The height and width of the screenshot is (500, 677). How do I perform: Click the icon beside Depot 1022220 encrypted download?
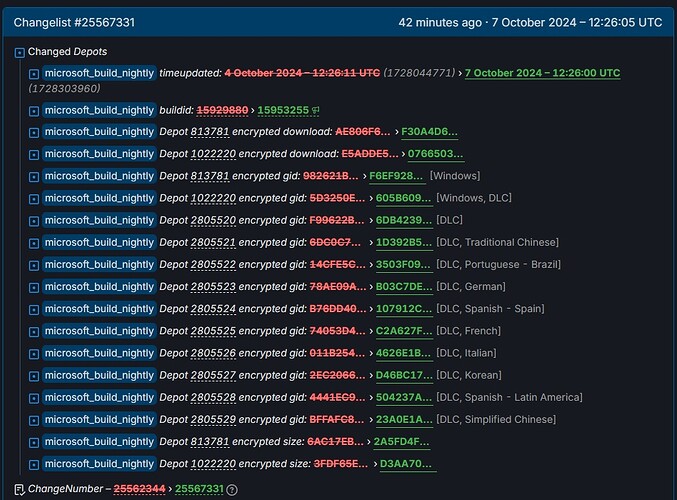coord(34,155)
